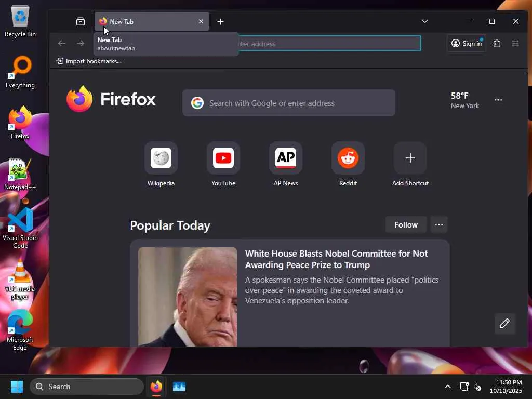
Task: Go back with the back arrow
Action: 62,43
